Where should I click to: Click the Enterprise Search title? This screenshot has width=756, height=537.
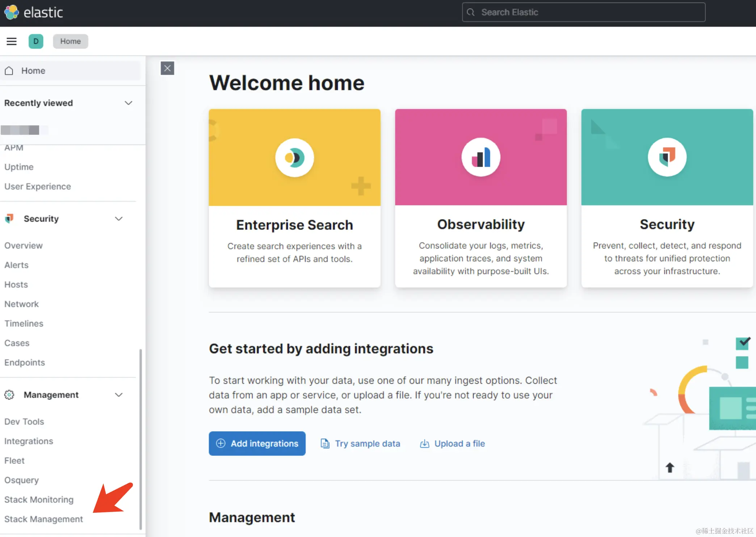[295, 225]
